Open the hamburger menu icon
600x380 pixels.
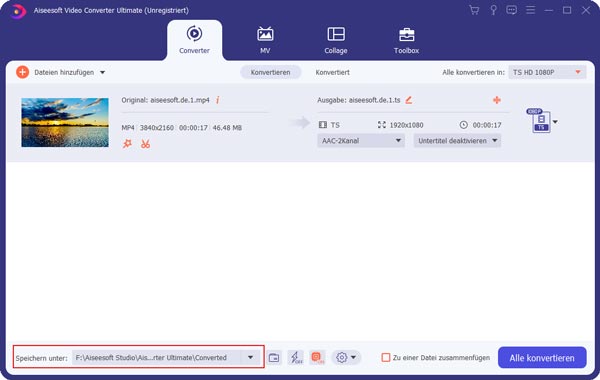(530, 10)
